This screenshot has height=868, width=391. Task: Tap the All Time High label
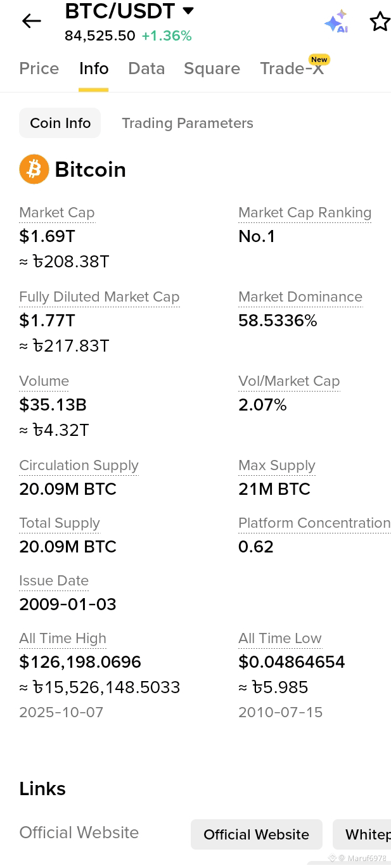coord(63,639)
